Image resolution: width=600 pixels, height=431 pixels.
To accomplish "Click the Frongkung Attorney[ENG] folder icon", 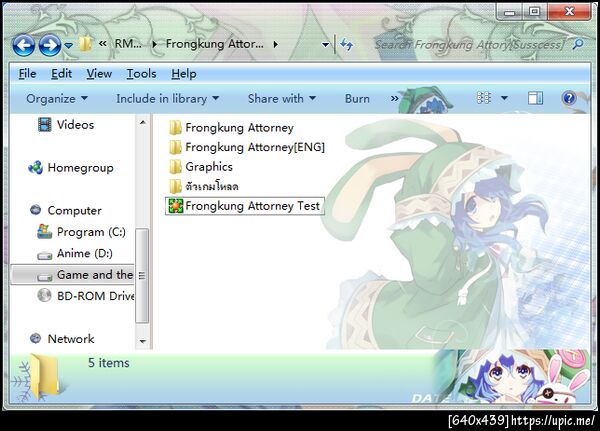I will tap(175, 147).
